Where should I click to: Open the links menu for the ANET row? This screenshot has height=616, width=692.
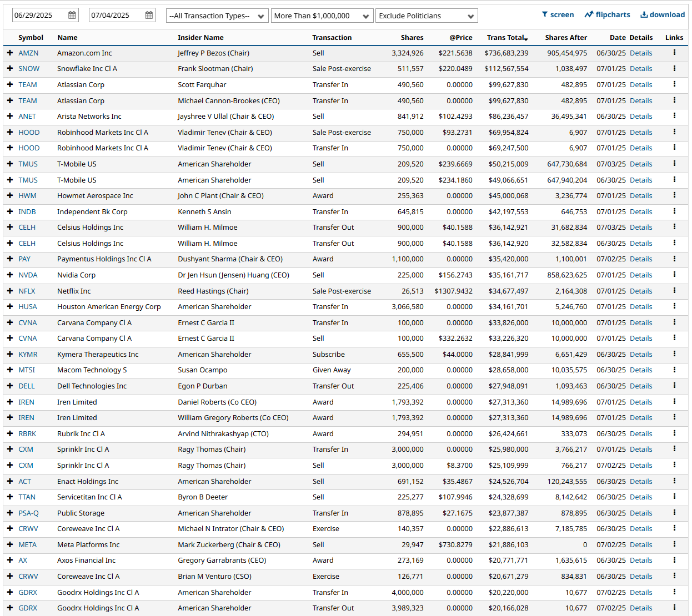pyautogui.click(x=674, y=117)
